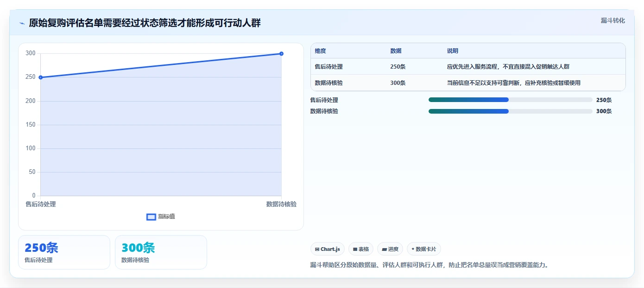Click the 数据待核验 progress bar

pos(511,111)
